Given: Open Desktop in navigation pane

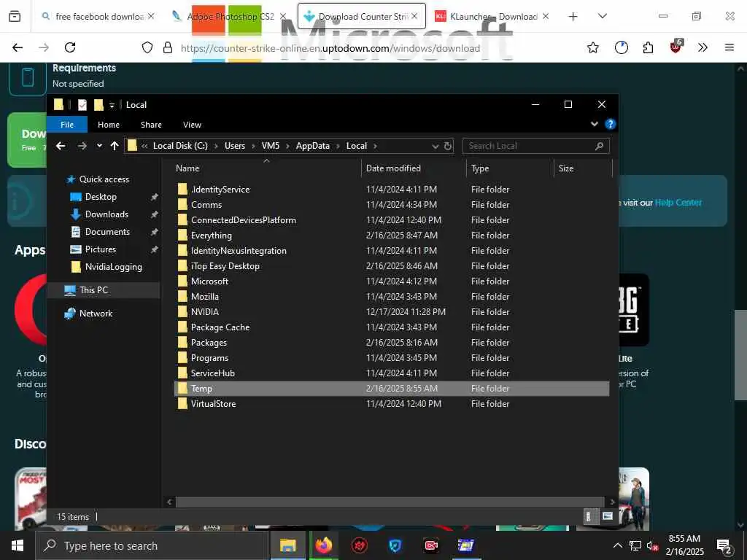Looking at the screenshot, I should point(101,197).
